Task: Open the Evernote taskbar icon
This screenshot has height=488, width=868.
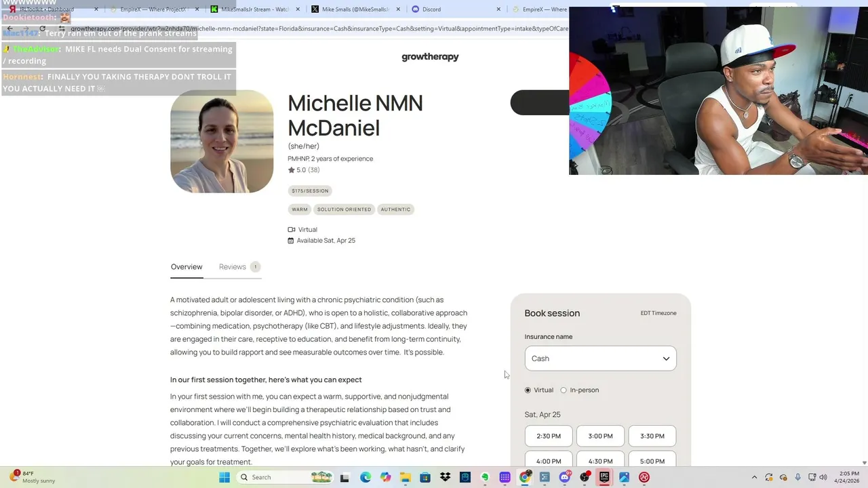Action: 485,477
